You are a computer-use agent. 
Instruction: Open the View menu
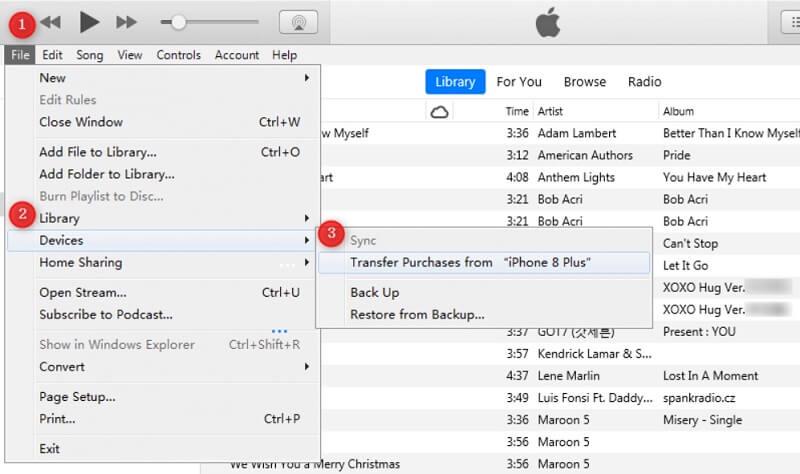[130, 55]
